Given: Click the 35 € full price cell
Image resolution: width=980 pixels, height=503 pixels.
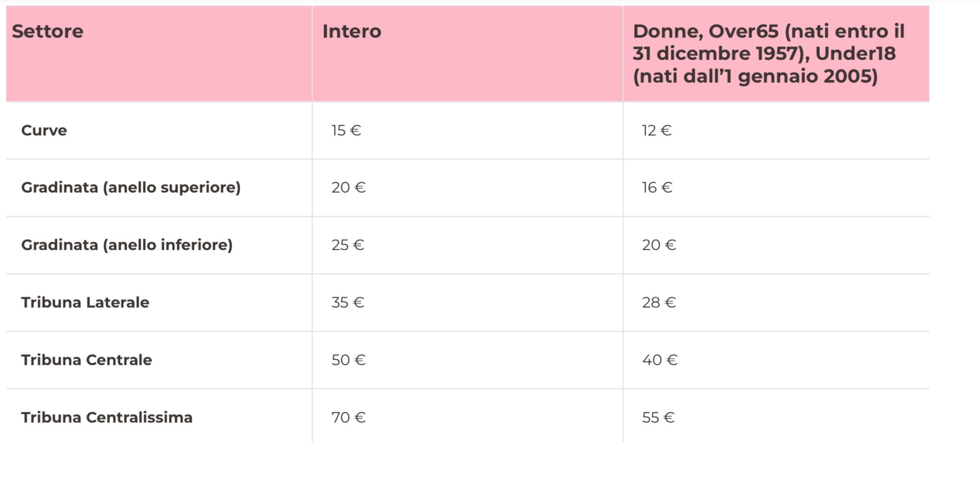Looking at the screenshot, I should 348,302.
